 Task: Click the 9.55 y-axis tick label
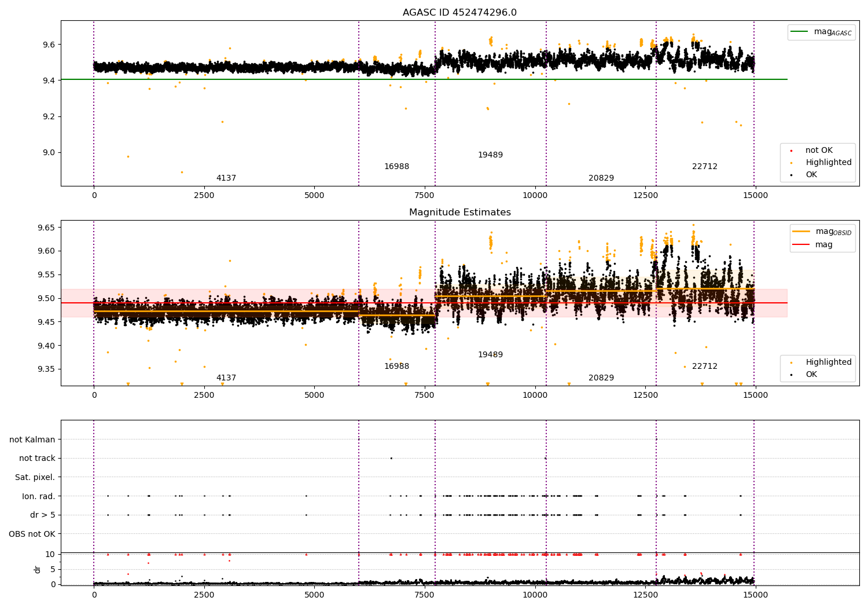coord(46,275)
